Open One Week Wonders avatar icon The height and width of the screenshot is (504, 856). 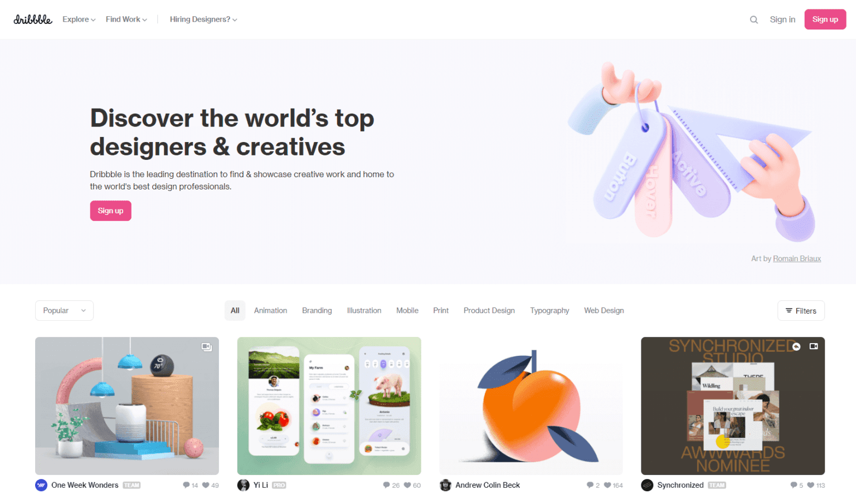(x=41, y=485)
